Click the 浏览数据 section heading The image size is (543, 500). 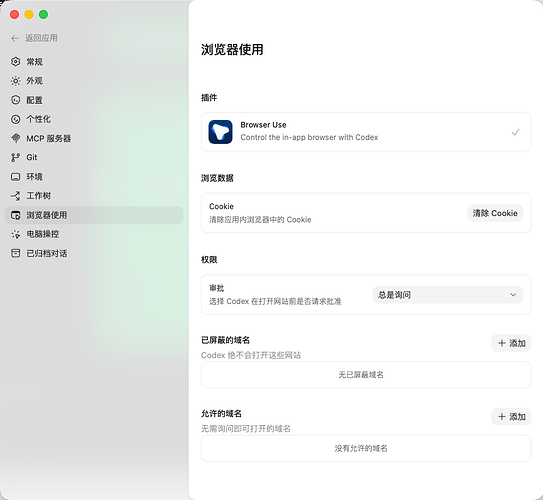[x=217, y=178]
